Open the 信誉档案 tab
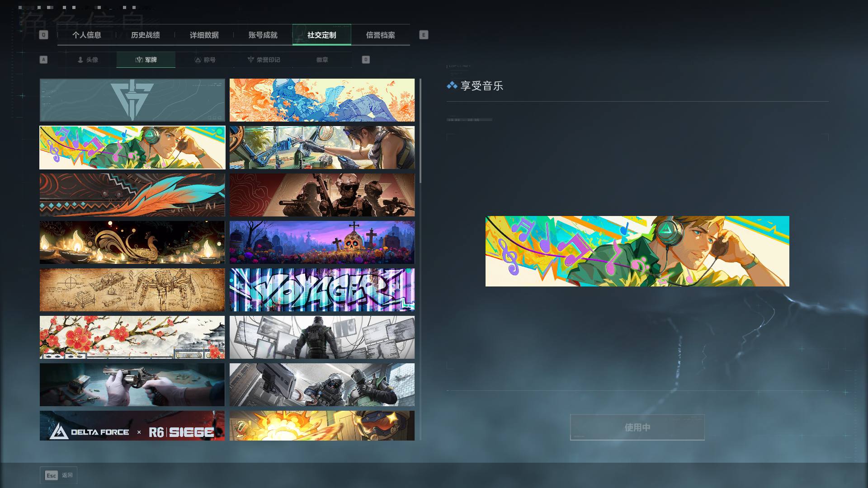Viewport: 868px width, 488px height. [381, 35]
